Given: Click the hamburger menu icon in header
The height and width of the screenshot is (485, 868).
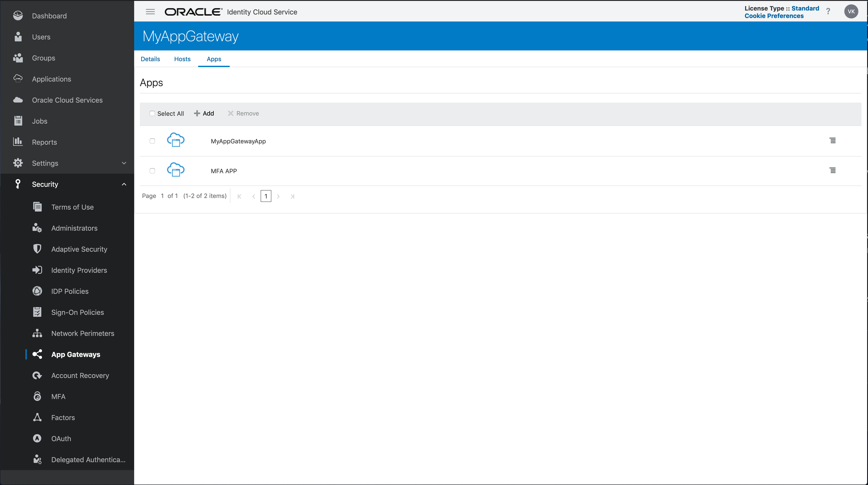Looking at the screenshot, I should click(150, 12).
